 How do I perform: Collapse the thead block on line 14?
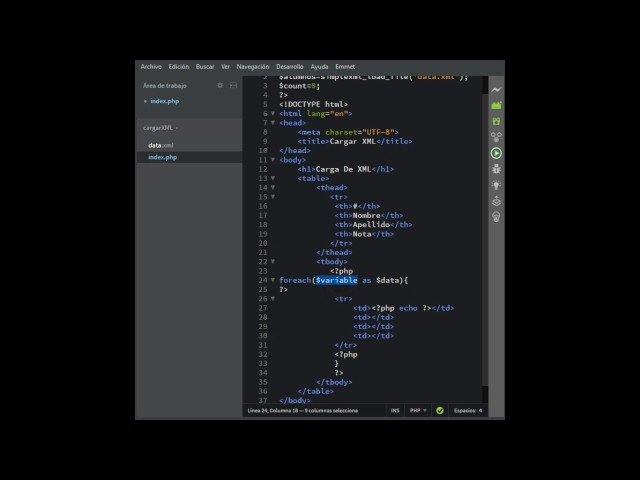pos(273,187)
